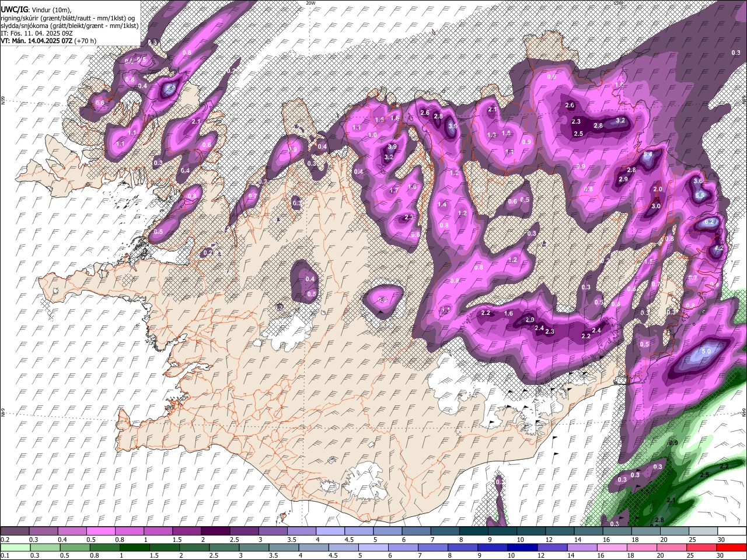Select the 1.7 precipitation value label
Image resolution: width=747 pixels, height=560 pixels.
point(394,191)
